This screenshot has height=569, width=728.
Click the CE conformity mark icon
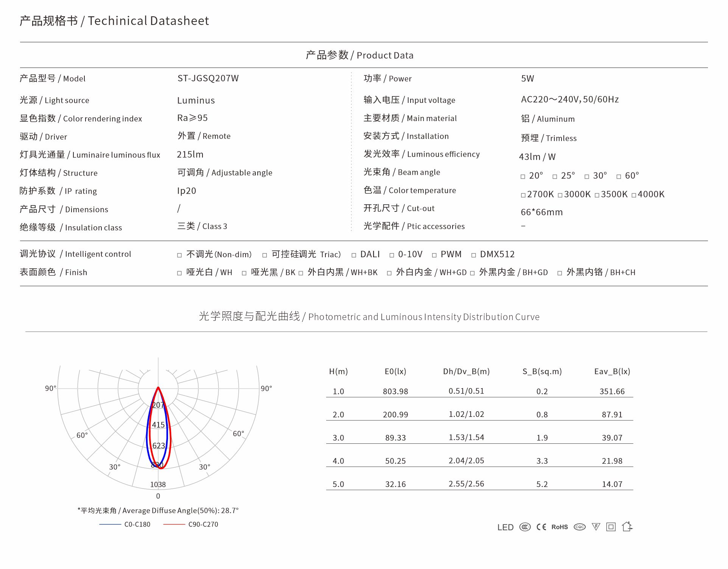(541, 527)
